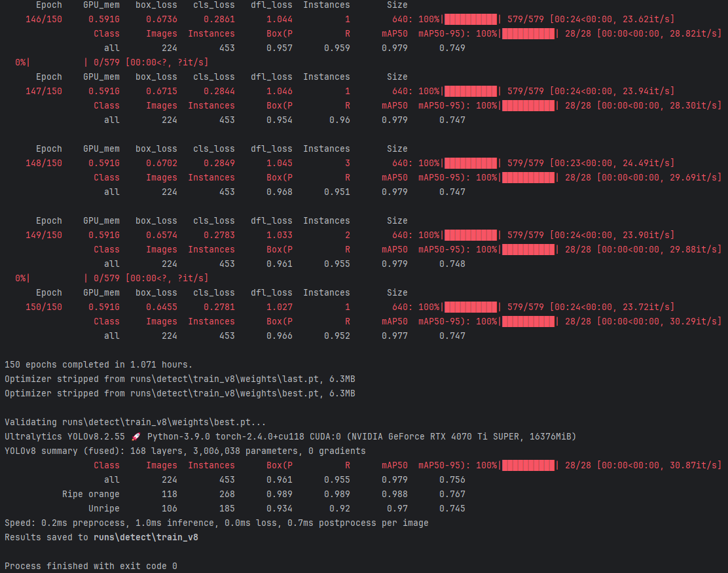Click the training speed text 23.94it/s

pos(646,92)
